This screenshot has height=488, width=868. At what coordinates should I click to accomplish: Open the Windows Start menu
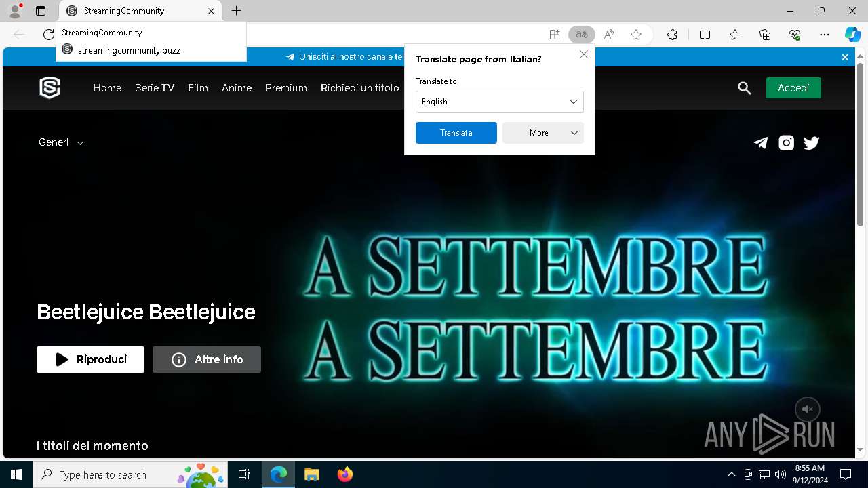pyautogui.click(x=16, y=474)
